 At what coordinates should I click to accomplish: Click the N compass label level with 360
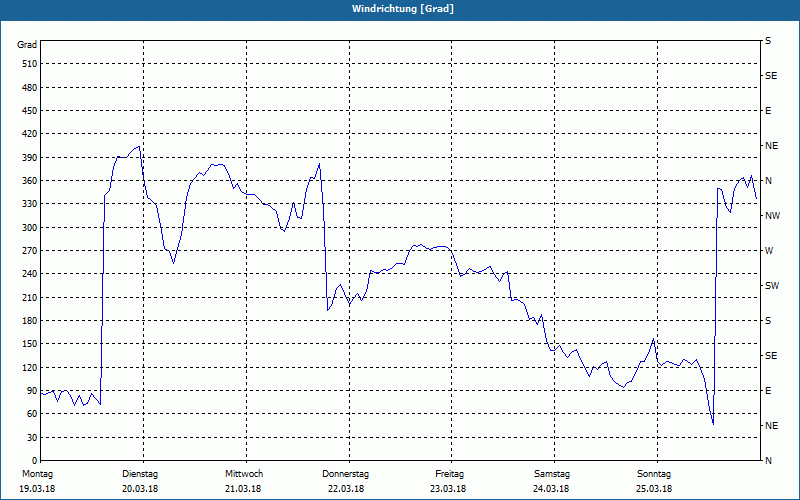click(768, 181)
